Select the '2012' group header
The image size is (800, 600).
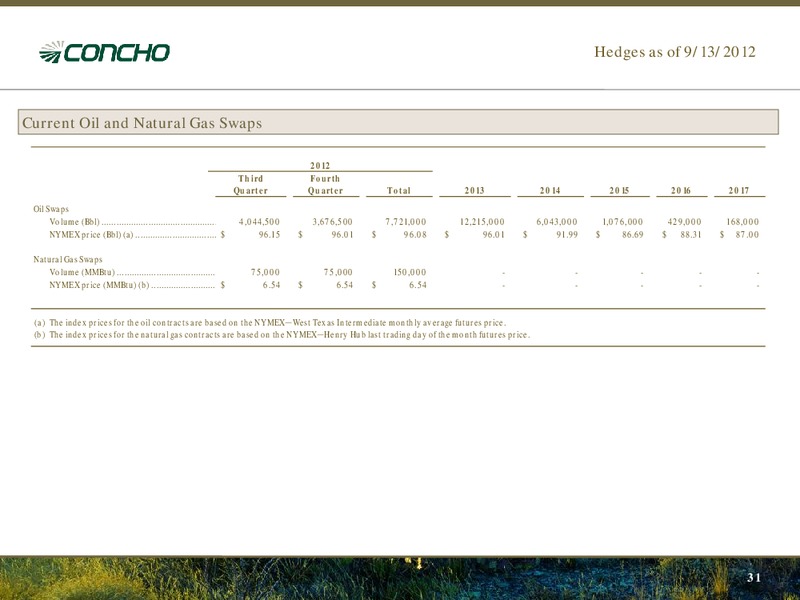(x=320, y=166)
